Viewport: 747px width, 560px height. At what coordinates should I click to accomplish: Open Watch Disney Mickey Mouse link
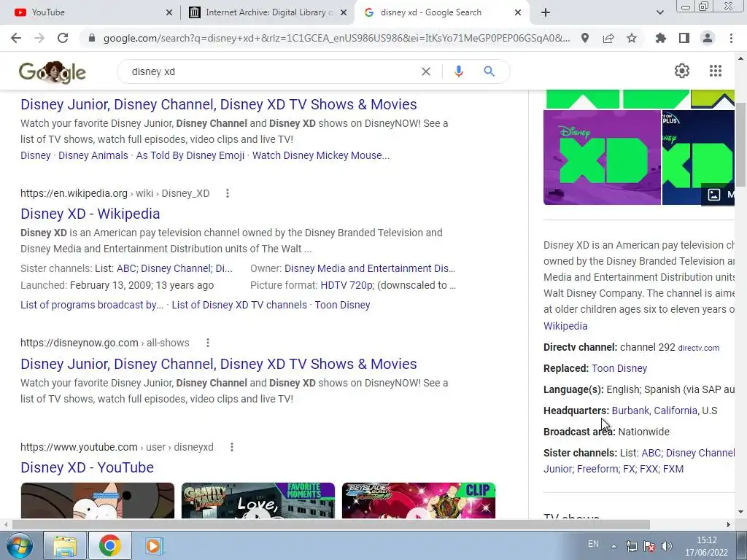click(x=321, y=156)
